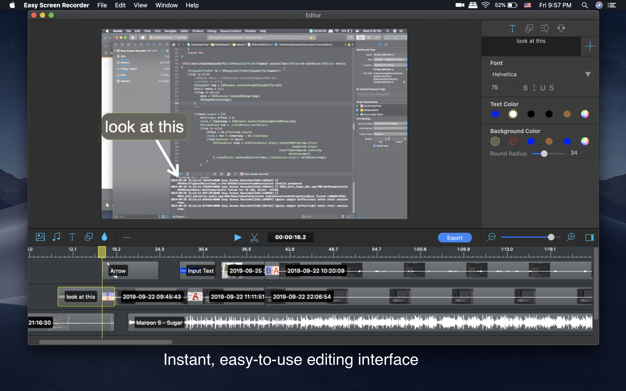Viewport: 626px width, 391px height.
Task: Choose first blue text color swatch
Action: tap(495, 114)
